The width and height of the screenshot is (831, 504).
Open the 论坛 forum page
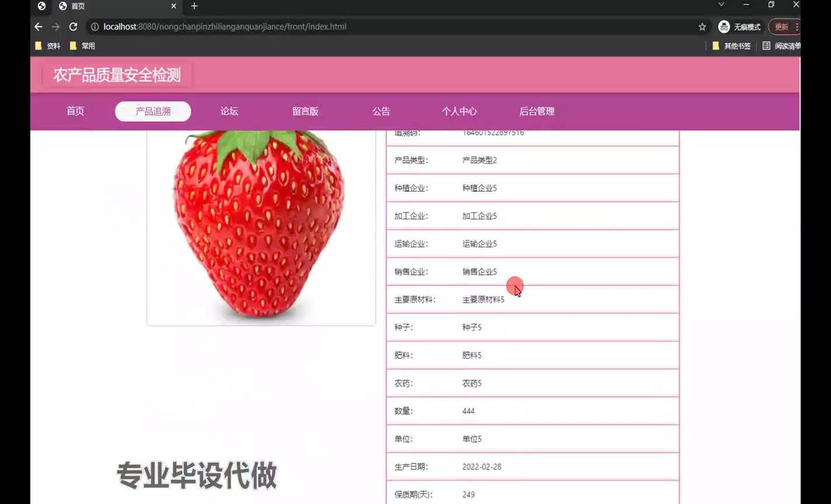coord(229,111)
